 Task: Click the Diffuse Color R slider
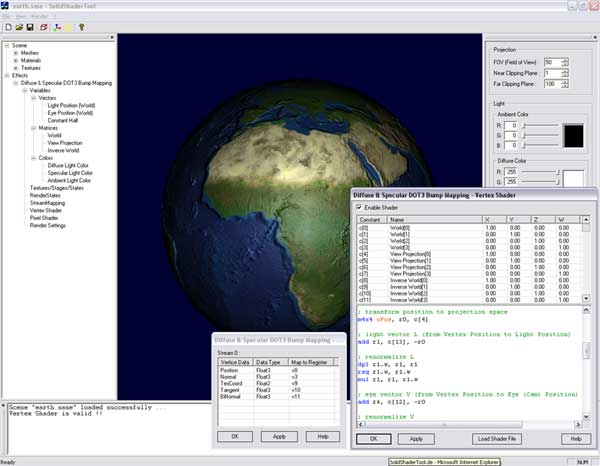(x=541, y=172)
